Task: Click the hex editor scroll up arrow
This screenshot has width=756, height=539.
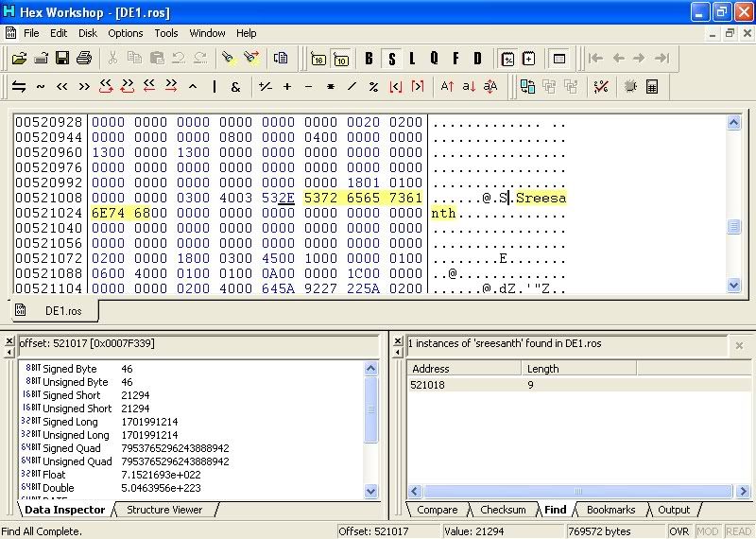Action: click(x=733, y=123)
